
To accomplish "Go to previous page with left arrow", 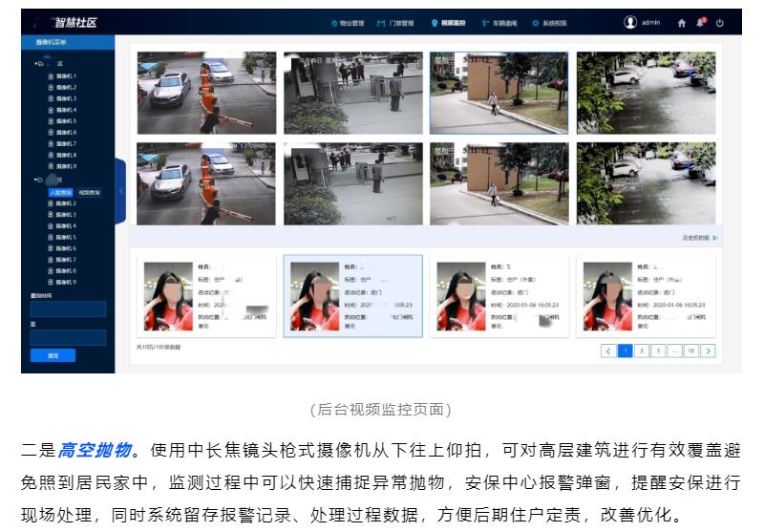I will [608, 351].
